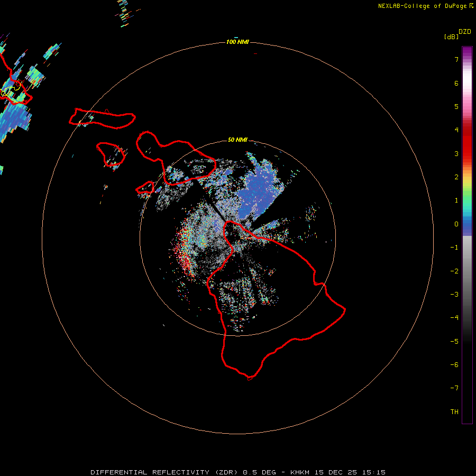Click the NEXLAB-College of DuPage credit text

coord(422,6)
